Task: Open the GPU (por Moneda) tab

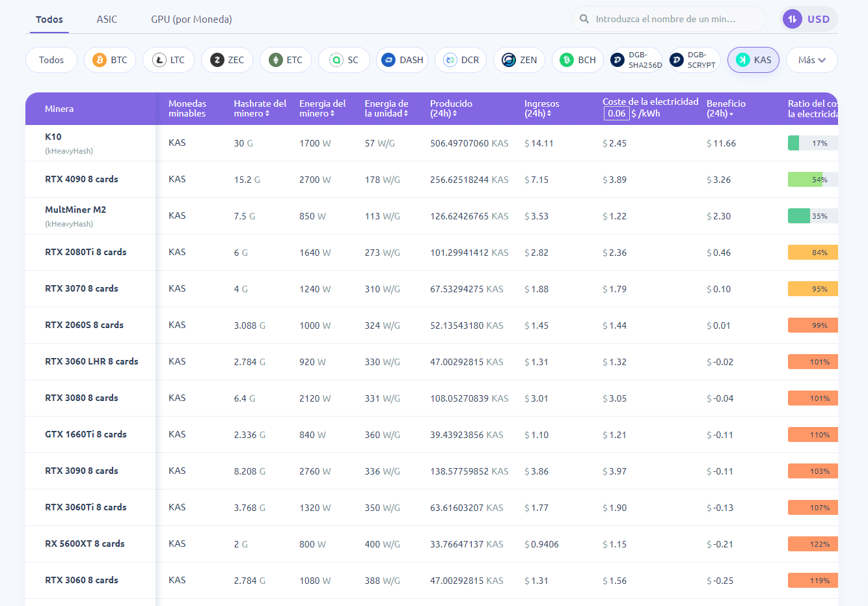Action: click(191, 19)
